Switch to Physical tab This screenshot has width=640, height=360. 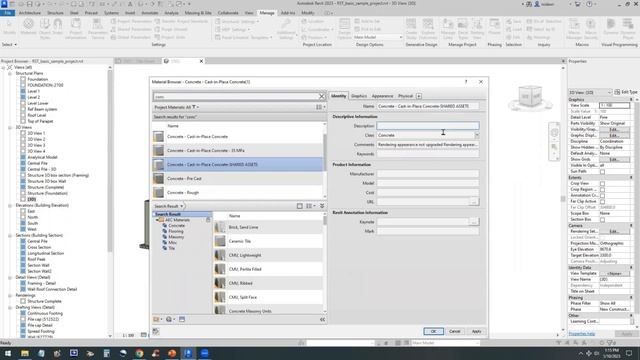[405, 96]
